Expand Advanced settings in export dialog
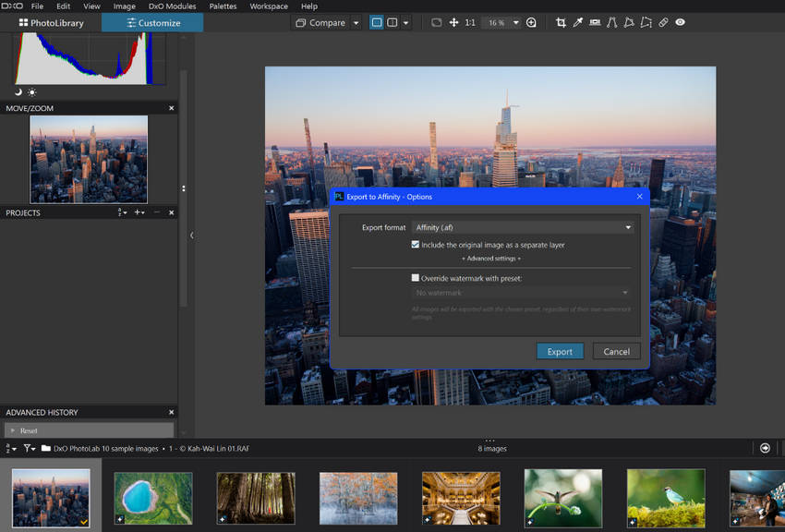This screenshot has height=532, width=785. (491, 259)
